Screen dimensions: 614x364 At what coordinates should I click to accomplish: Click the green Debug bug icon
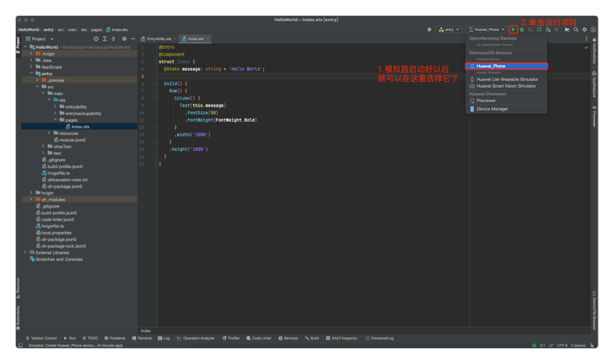click(x=522, y=30)
